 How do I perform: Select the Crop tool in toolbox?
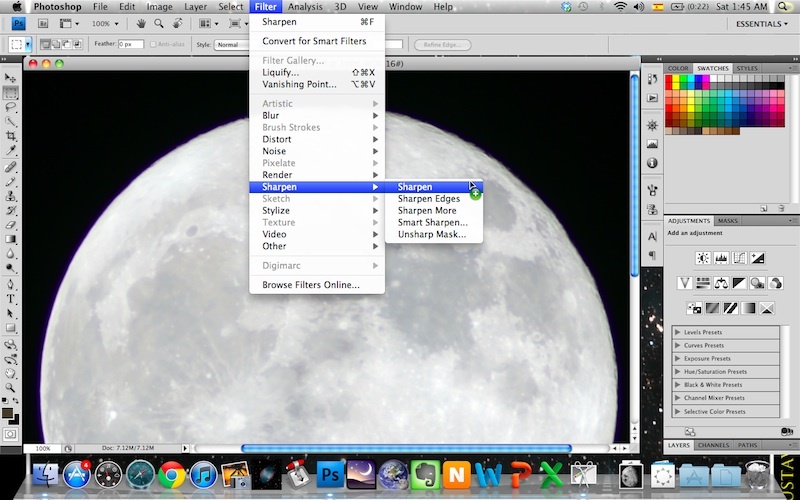pyautogui.click(x=11, y=134)
